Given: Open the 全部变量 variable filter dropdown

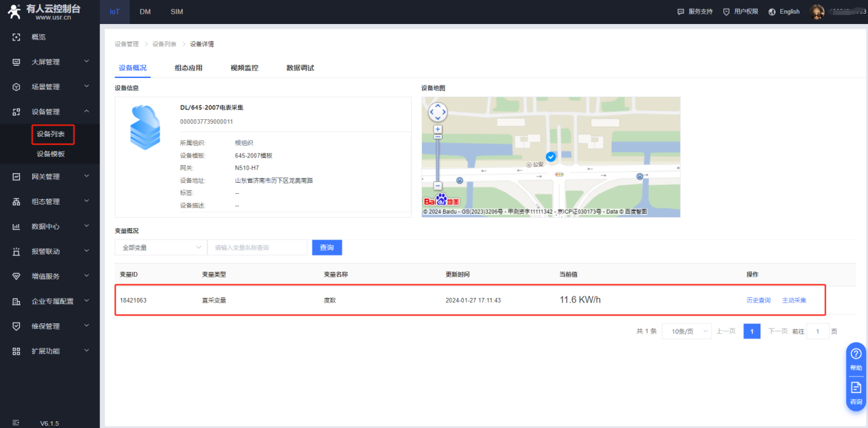Looking at the screenshot, I should click(x=161, y=247).
